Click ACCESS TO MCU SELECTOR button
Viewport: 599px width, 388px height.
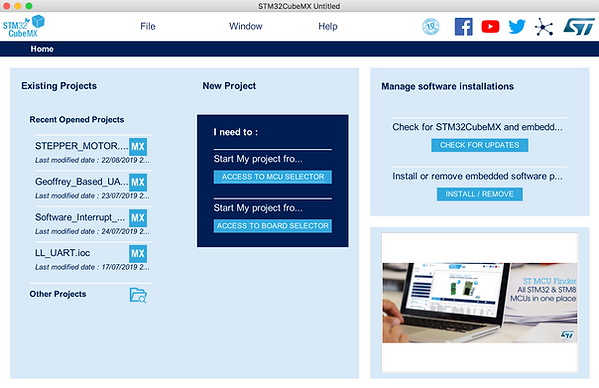pos(273,177)
